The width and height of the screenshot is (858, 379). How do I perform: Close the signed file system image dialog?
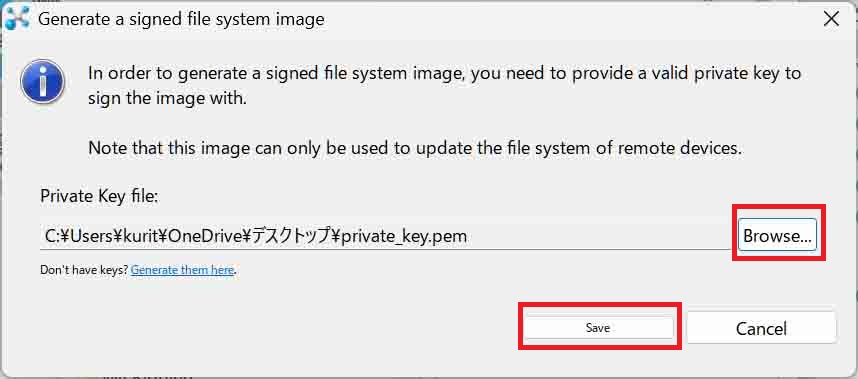tap(831, 19)
